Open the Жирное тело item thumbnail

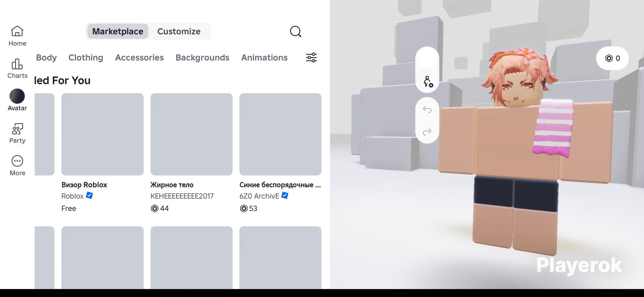click(x=192, y=134)
